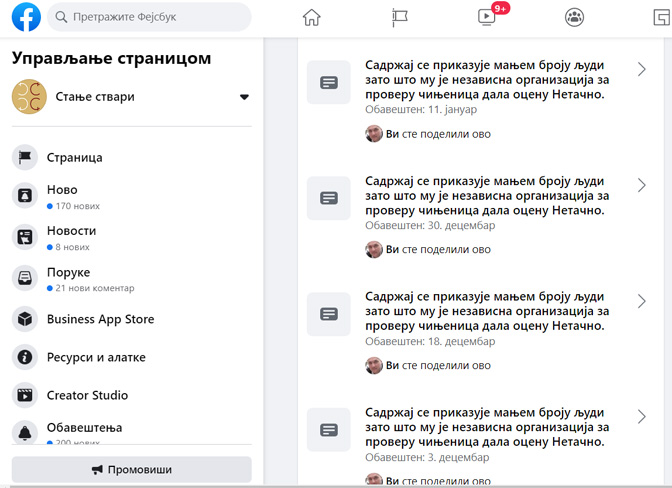Image resolution: width=672 pixels, height=488 pixels.
Task: Open the Facebook logo home link
Action: coord(26,17)
